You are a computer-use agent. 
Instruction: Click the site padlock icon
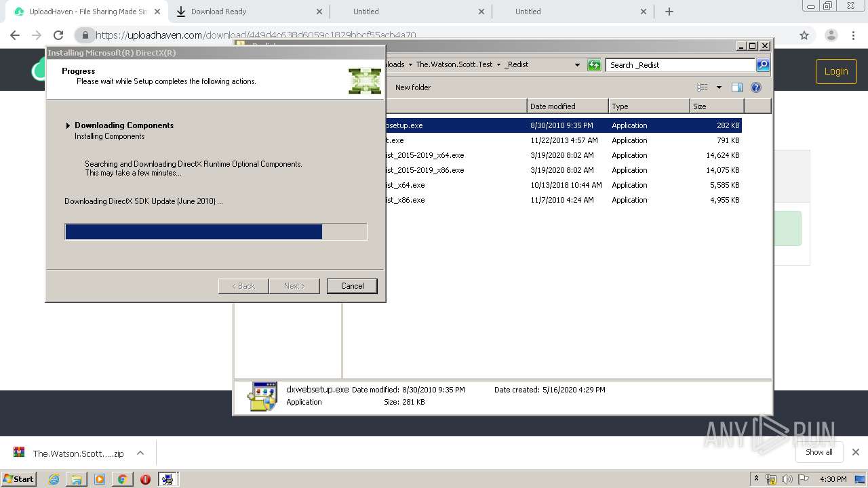[85, 35]
